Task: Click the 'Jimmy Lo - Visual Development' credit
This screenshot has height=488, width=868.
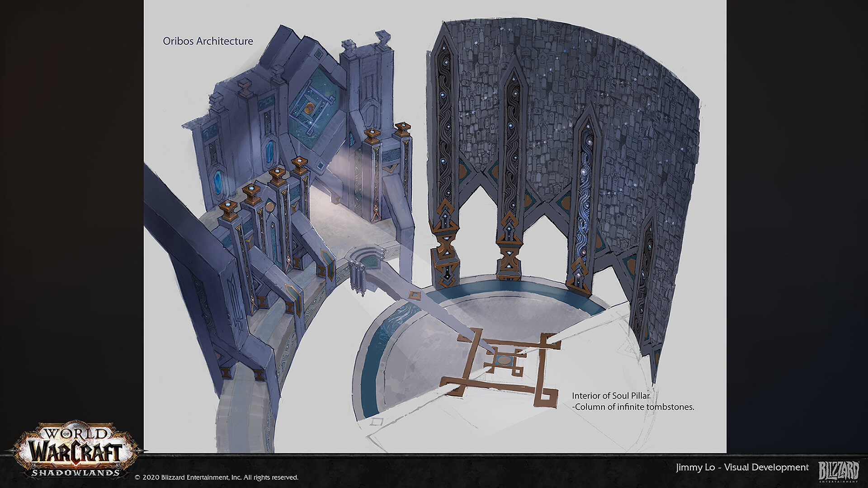Action: pyautogui.click(x=742, y=468)
